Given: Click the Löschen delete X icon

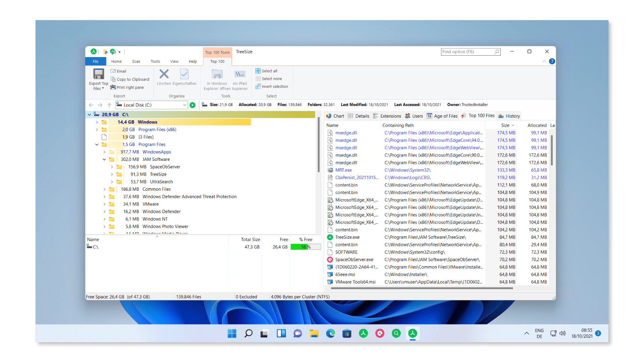Looking at the screenshot, I should click(x=164, y=74).
